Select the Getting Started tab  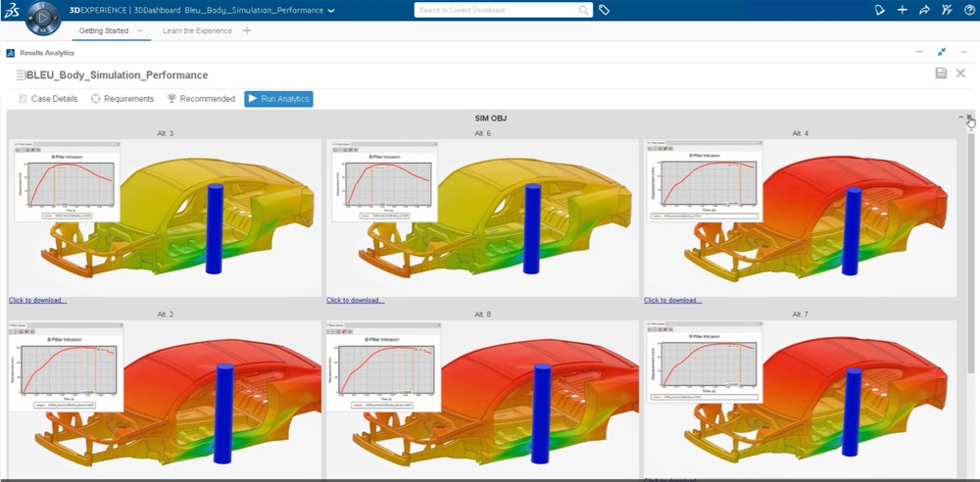(x=104, y=30)
